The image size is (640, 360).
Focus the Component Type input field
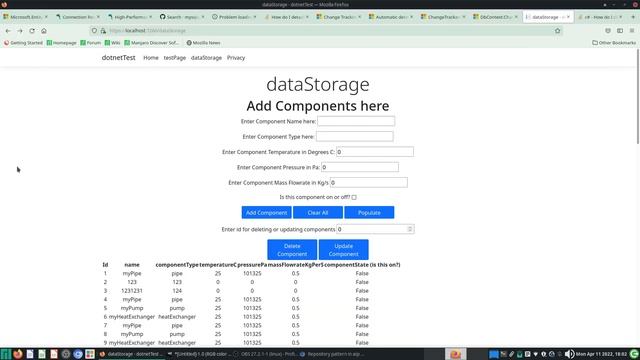355,136
